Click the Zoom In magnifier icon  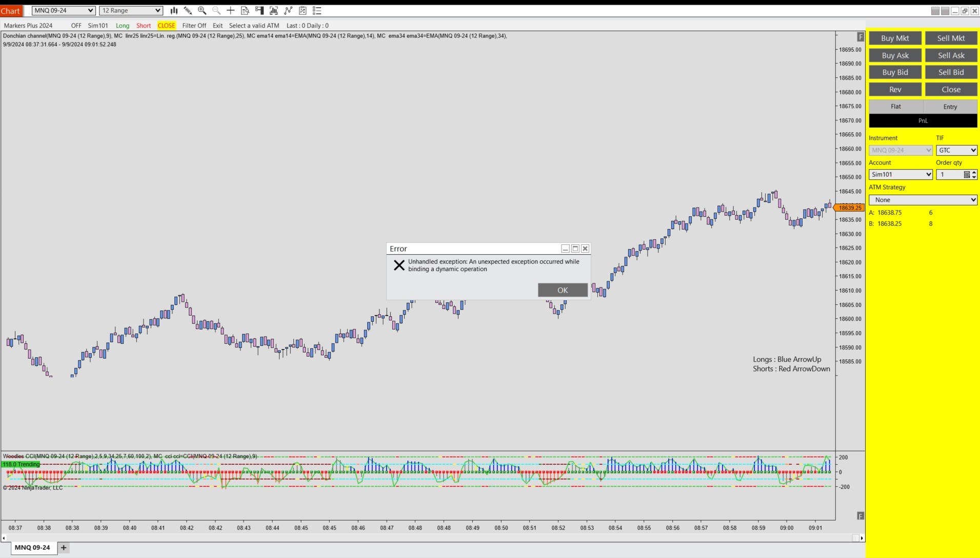point(202,10)
